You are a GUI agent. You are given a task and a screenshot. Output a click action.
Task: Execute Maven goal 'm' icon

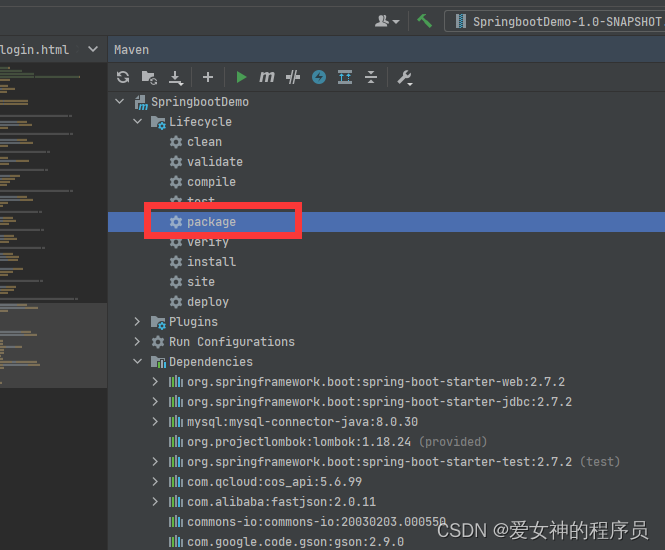click(267, 77)
